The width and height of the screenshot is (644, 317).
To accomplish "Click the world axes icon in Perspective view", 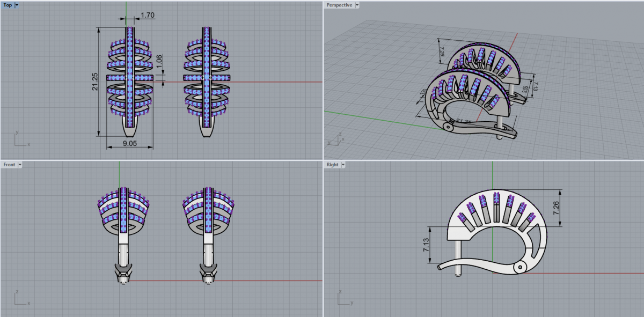I will (335, 139).
